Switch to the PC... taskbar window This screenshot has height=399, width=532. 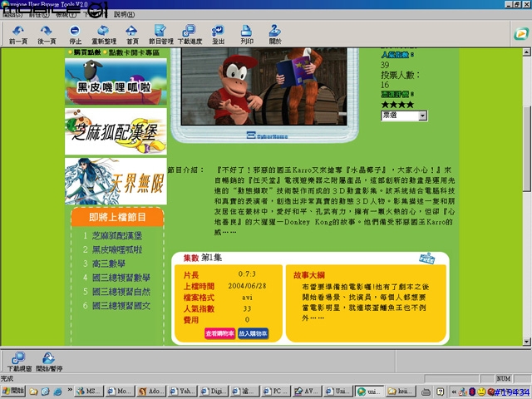(276, 392)
